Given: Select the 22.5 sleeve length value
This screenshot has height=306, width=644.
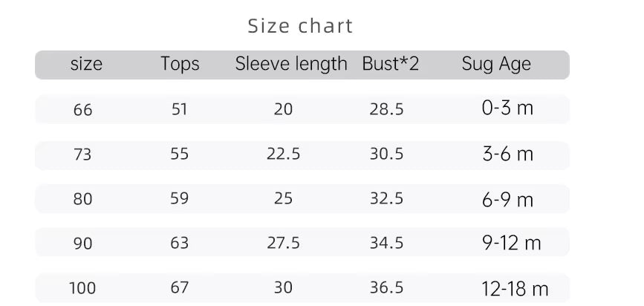Looking at the screenshot, I should pyautogui.click(x=283, y=154).
